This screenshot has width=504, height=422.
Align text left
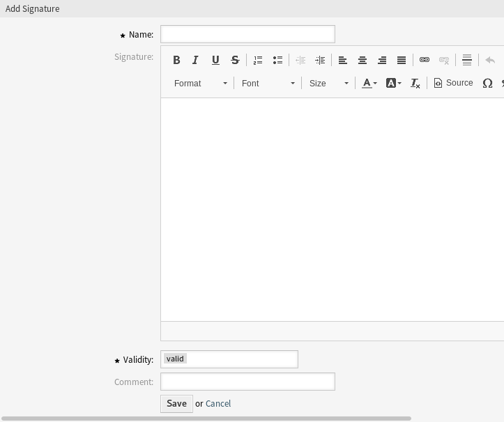[x=343, y=60]
